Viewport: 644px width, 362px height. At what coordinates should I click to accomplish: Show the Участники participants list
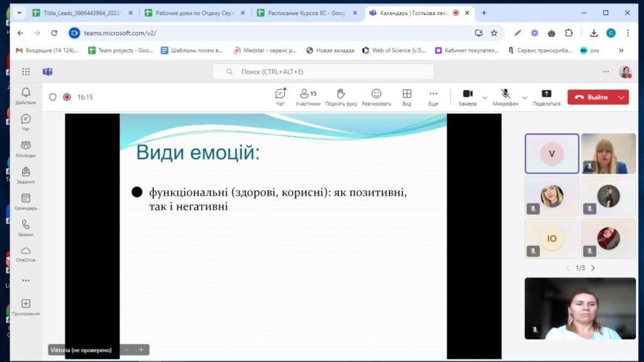click(308, 96)
